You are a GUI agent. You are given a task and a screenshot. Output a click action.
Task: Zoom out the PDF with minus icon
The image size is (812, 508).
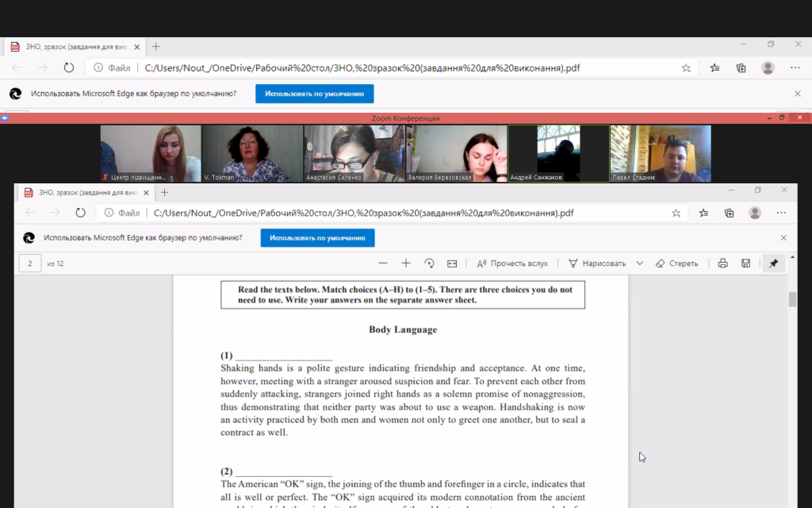click(x=383, y=264)
